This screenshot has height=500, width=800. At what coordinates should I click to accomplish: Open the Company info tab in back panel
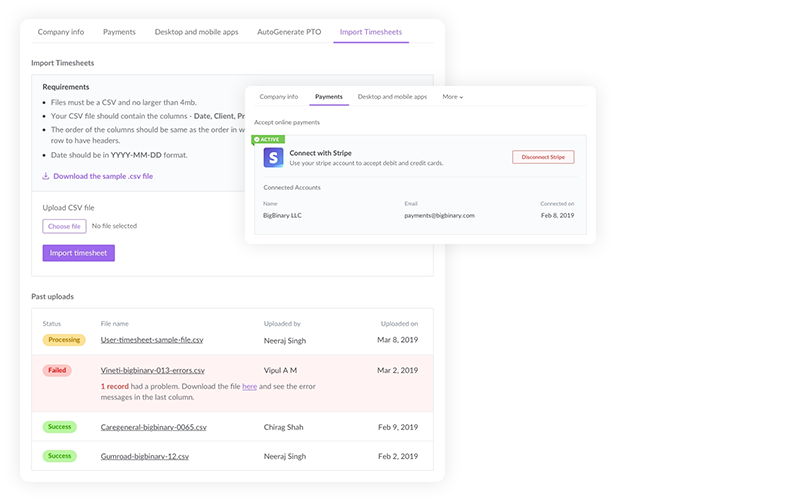(x=61, y=32)
